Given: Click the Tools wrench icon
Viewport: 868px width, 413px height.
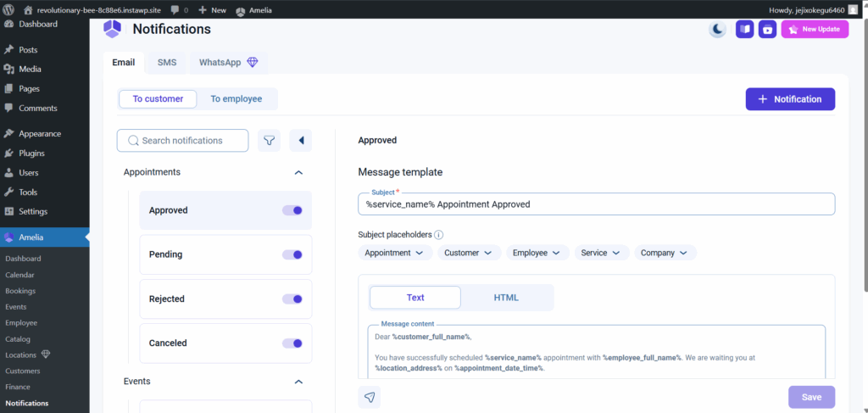Looking at the screenshot, I should point(8,193).
